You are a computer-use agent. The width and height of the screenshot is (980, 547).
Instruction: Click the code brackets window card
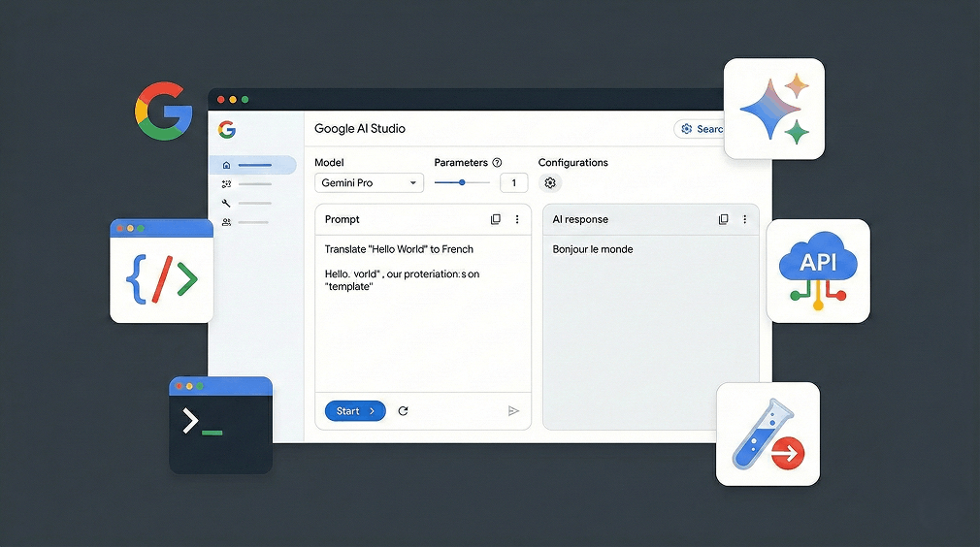point(161,271)
